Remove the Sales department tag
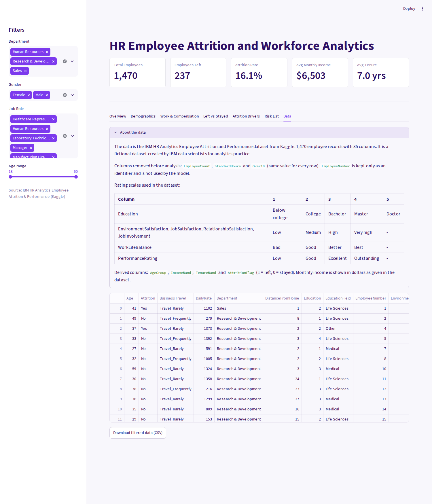This screenshot has height=504, width=432. pos(25,71)
